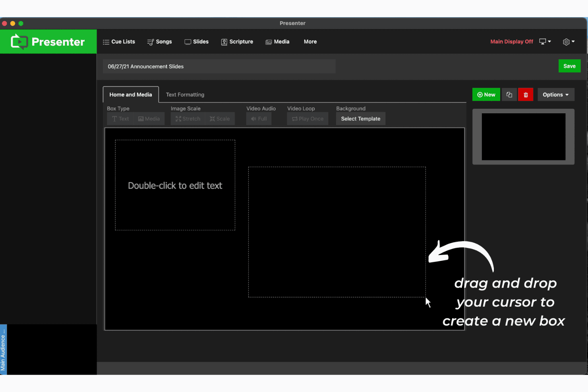The width and height of the screenshot is (588, 392).
Task: Duplicate the slide with the copy icon
Action: (509, 95)
